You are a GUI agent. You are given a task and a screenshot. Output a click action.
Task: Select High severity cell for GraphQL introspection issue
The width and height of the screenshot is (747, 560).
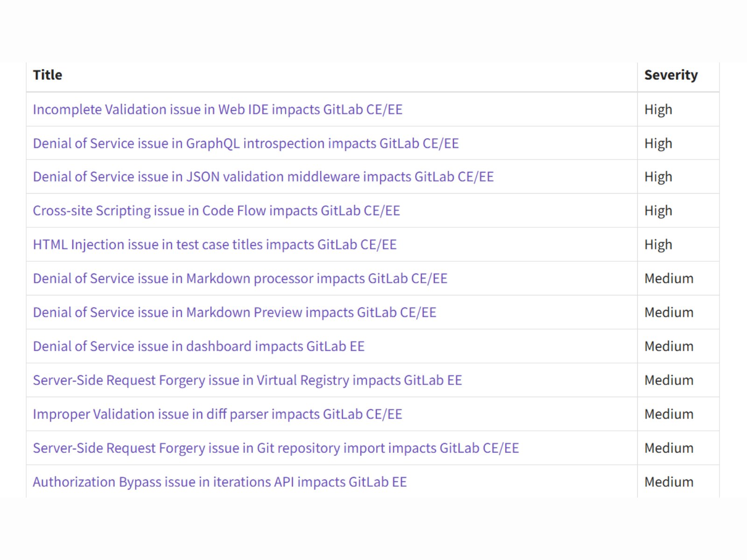click(658, 143)
